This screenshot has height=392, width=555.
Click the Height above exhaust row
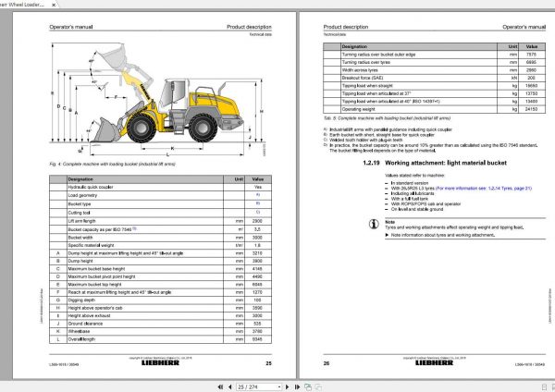[x=160, y=315]
